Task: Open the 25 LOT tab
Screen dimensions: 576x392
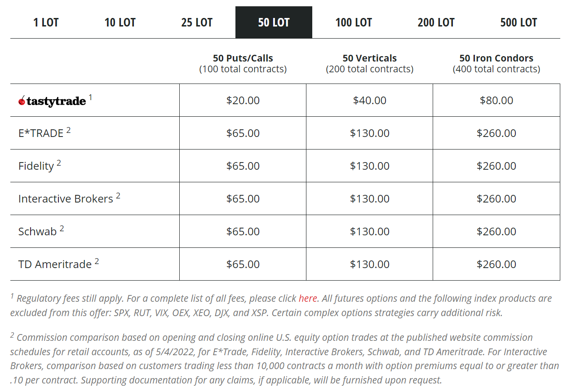Action: click(197, 22)
